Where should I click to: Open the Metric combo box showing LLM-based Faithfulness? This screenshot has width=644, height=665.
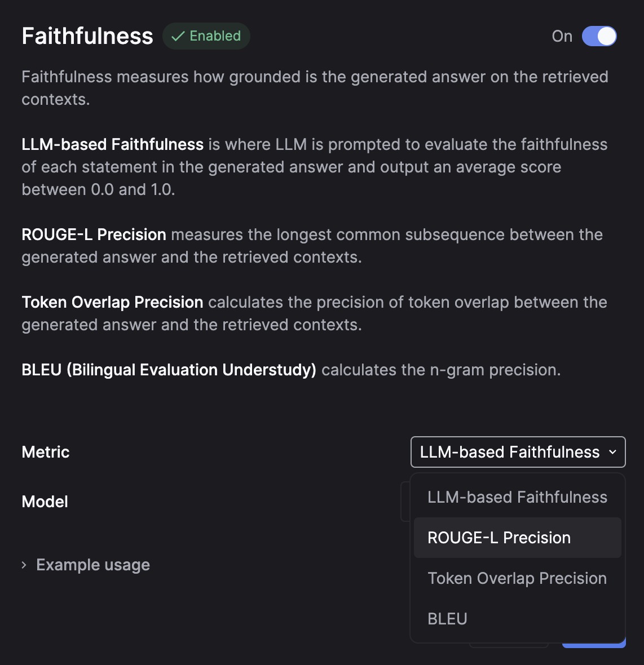pos(518,452)
